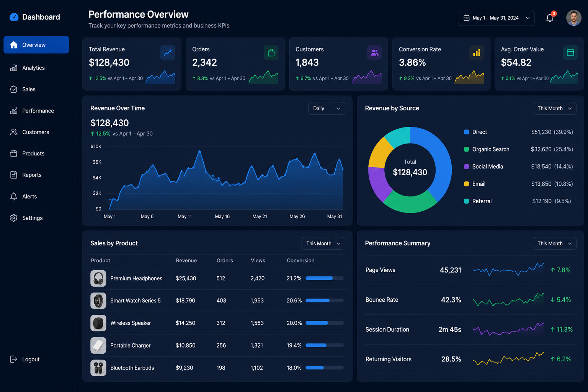Open the Performance menu item

(x=36, y=111)
